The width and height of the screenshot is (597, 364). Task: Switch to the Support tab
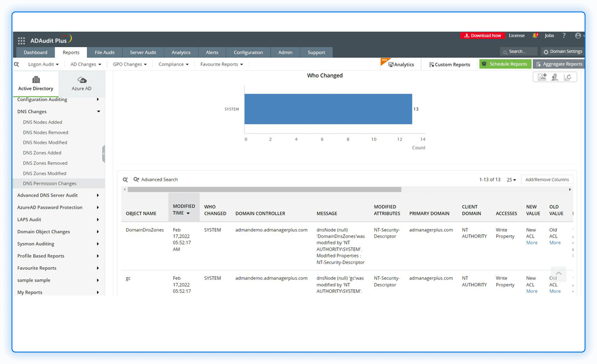(316, 52)
